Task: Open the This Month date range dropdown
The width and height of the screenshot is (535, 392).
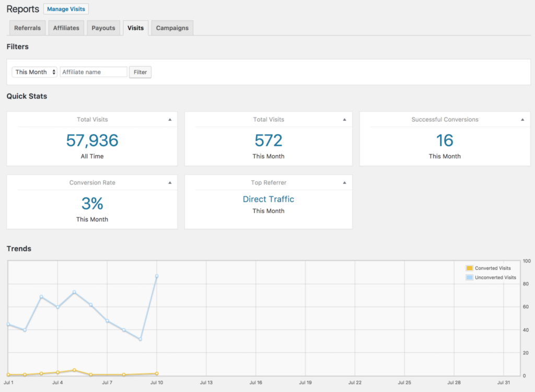Action: (34, 72)
